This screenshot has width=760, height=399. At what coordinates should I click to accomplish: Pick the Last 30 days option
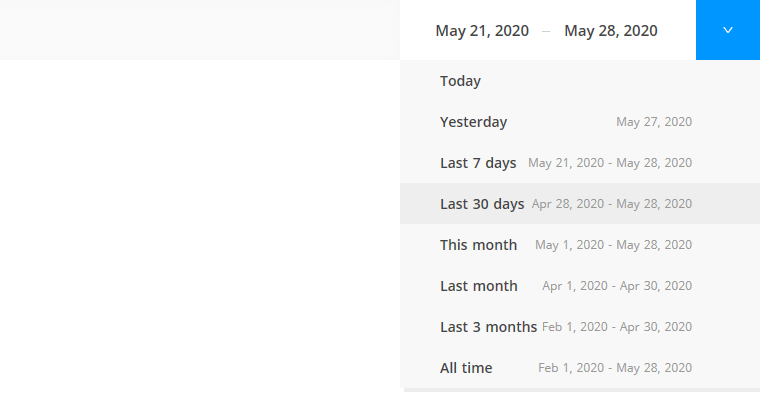pos(580,204)
